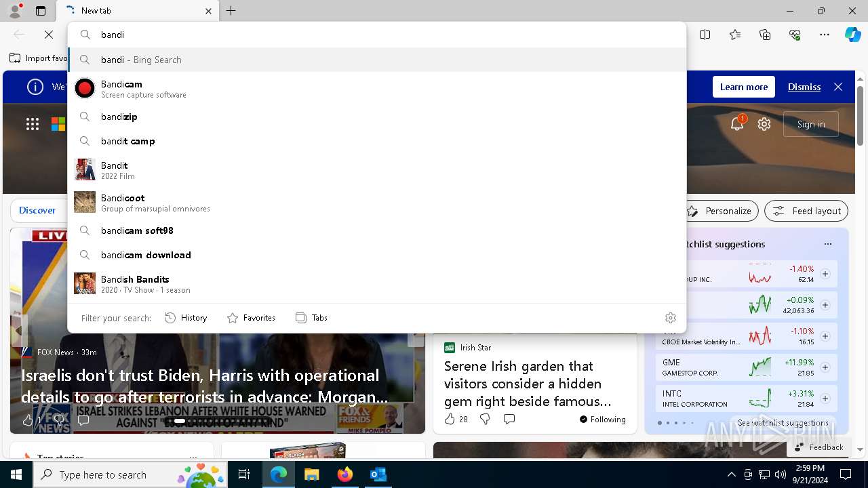Click the Microsoft logo
Screen dimensions: 868x488
[58, 124]
